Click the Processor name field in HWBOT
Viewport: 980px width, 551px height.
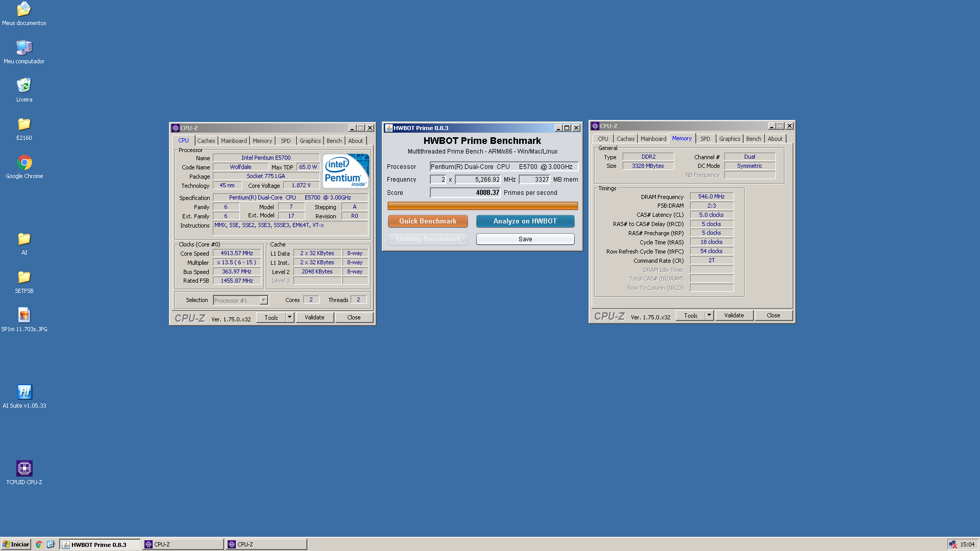504,166
